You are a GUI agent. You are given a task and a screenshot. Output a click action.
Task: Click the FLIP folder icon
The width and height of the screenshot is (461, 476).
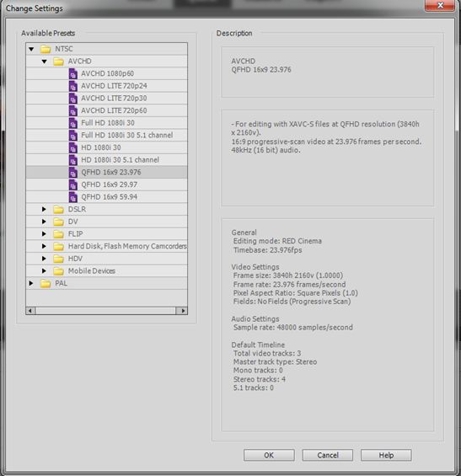coord(58,234)
